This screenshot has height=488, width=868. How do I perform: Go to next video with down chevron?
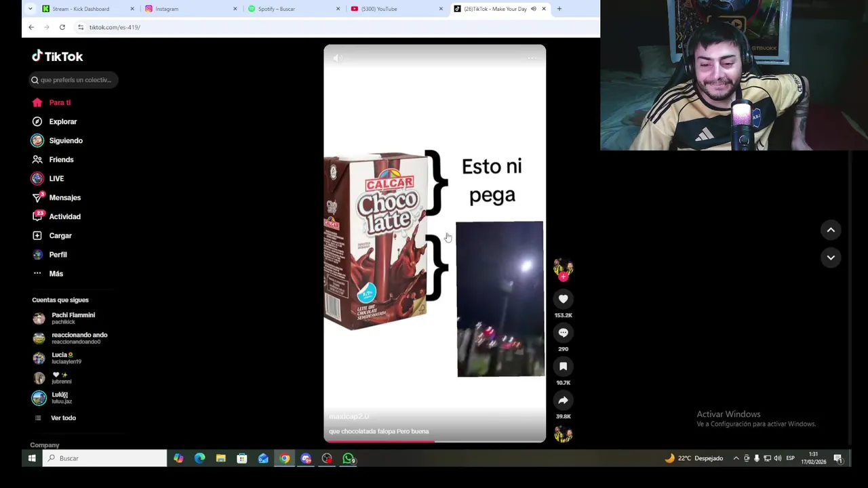(x=831, y=258)
